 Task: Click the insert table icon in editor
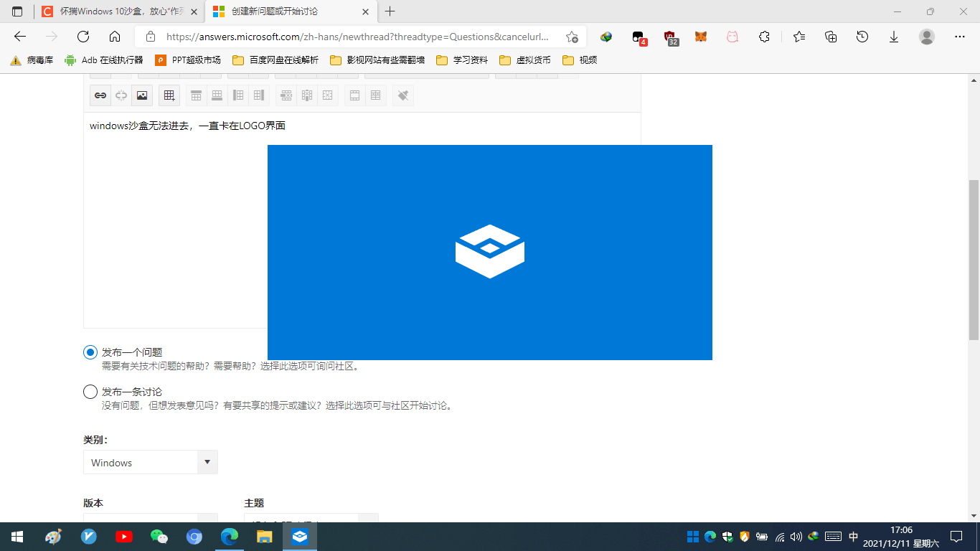click(169, 95)
